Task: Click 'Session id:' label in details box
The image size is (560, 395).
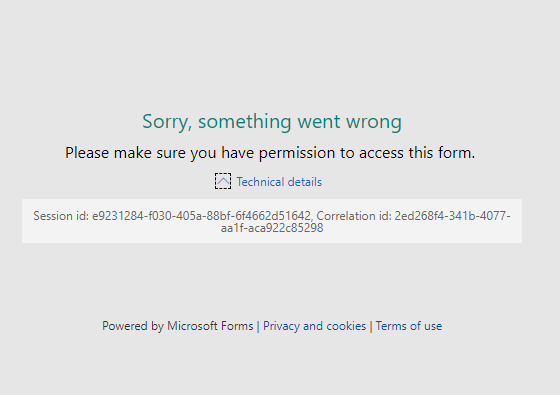Action: (61, 216)
